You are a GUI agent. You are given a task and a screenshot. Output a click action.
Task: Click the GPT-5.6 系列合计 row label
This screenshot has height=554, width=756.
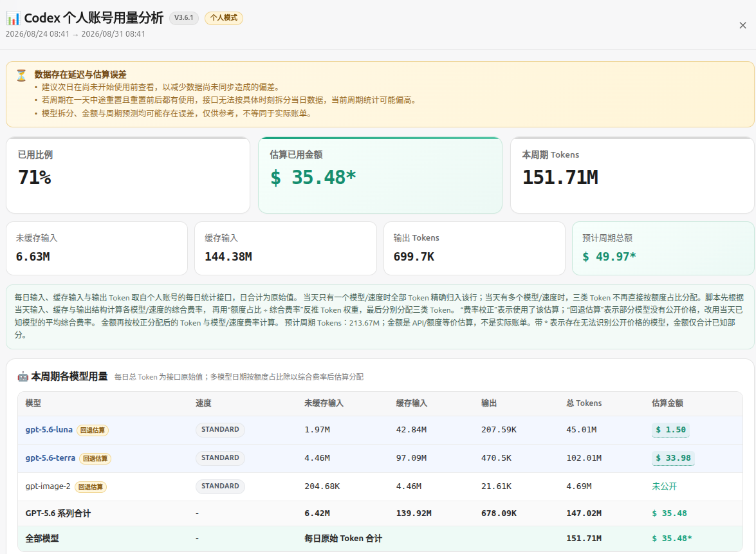click(58, 513)
